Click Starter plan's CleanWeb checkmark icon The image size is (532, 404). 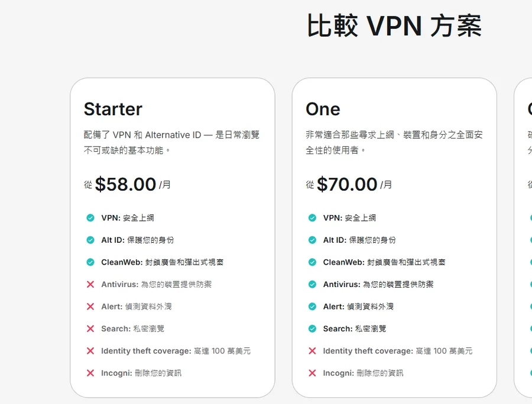pos(90,262)
